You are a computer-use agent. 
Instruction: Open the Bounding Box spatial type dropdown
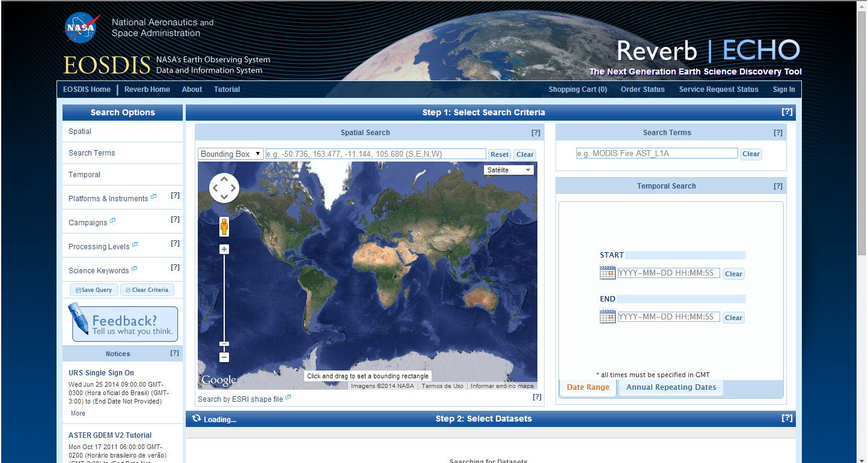click(x=231, y=154)
